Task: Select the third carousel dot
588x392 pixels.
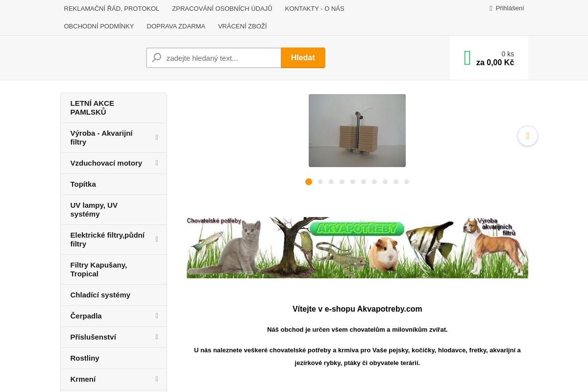Action: (331, 182)
